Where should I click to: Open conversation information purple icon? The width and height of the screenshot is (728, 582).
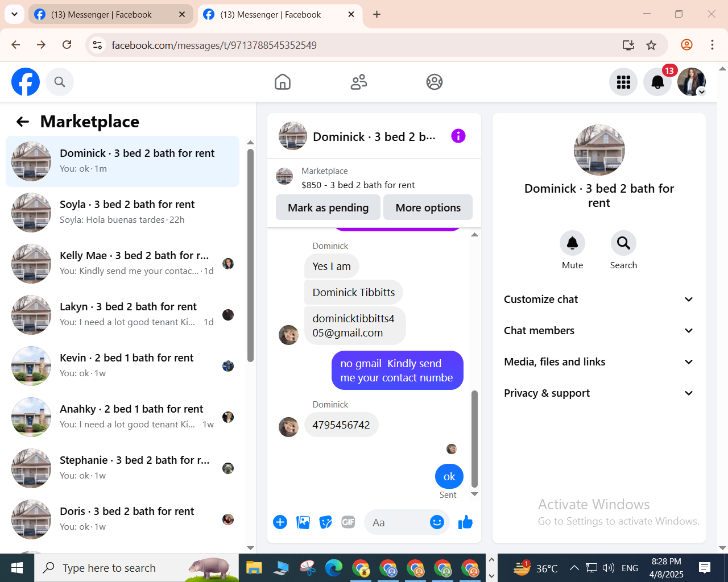pyautogui.click(x=458, y=136)
